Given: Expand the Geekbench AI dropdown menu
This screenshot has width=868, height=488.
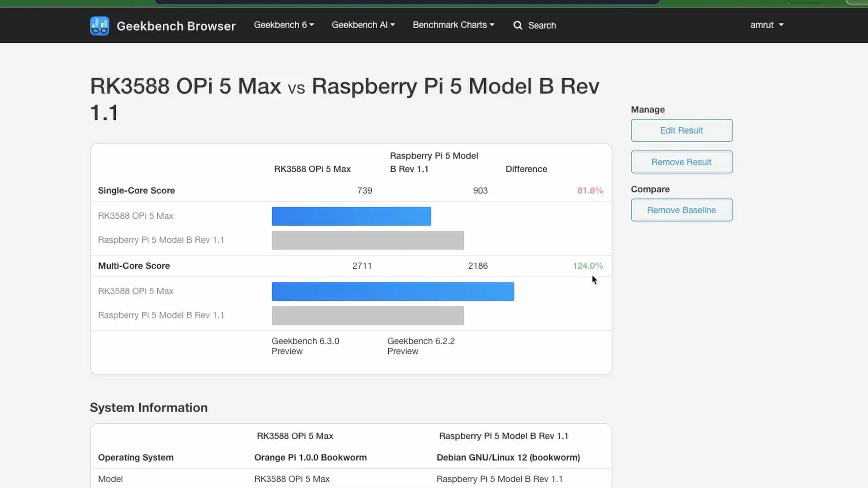Looking at the screenshot, I should (363, 25).
